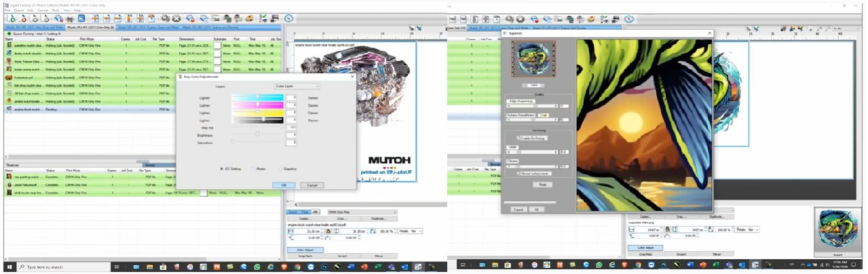Open the File menu
868x274 pixels.
(8, 10)
